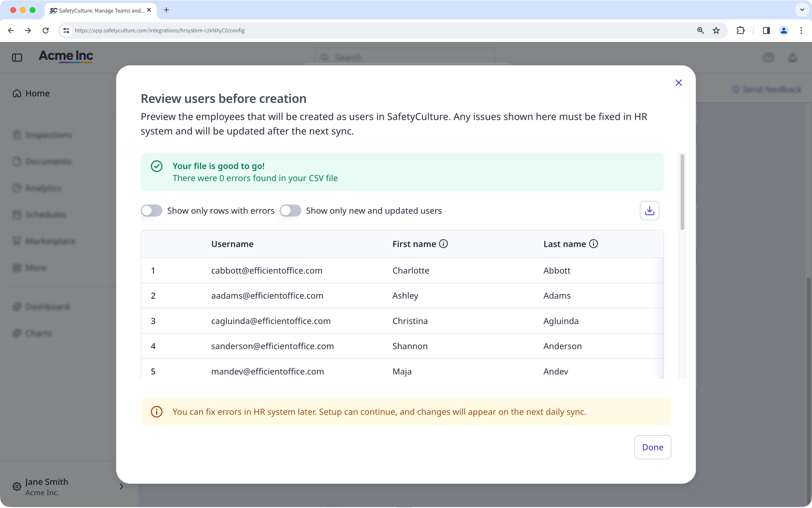The width and height of the screenshot is (812, 508).
Task: Click the dialog vertical scrollbar
Action: click(682, 192)
